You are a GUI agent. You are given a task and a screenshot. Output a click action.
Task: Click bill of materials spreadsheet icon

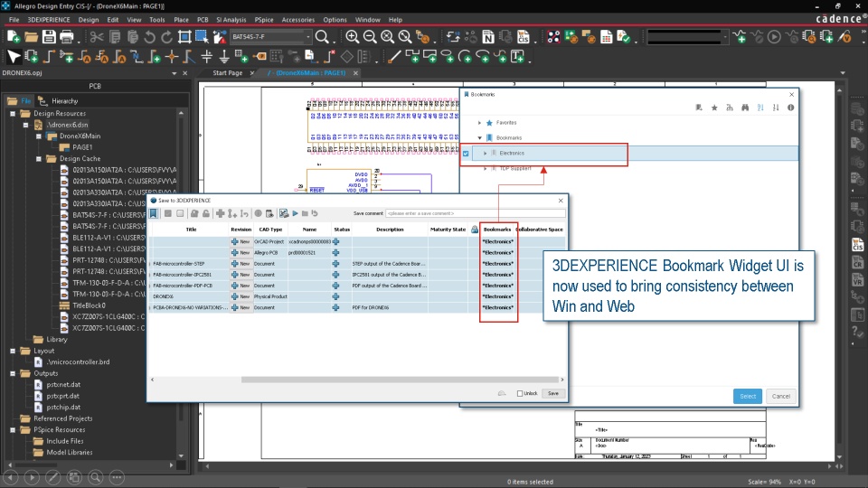(x=606, y=37)
